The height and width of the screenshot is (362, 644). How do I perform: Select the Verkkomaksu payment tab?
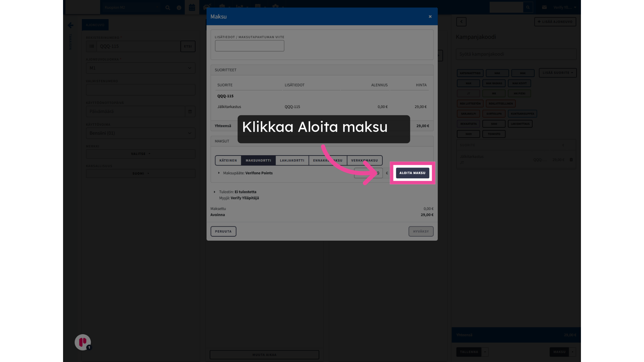365,161
